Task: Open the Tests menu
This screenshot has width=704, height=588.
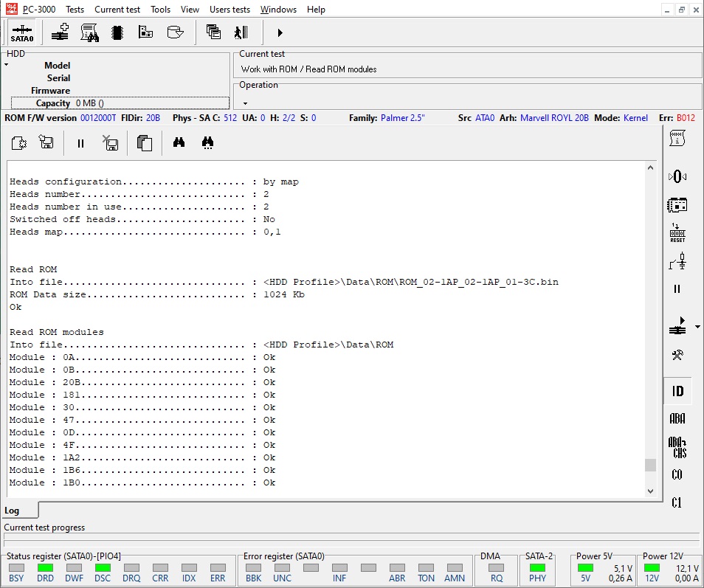Action: tap(75, 10)
